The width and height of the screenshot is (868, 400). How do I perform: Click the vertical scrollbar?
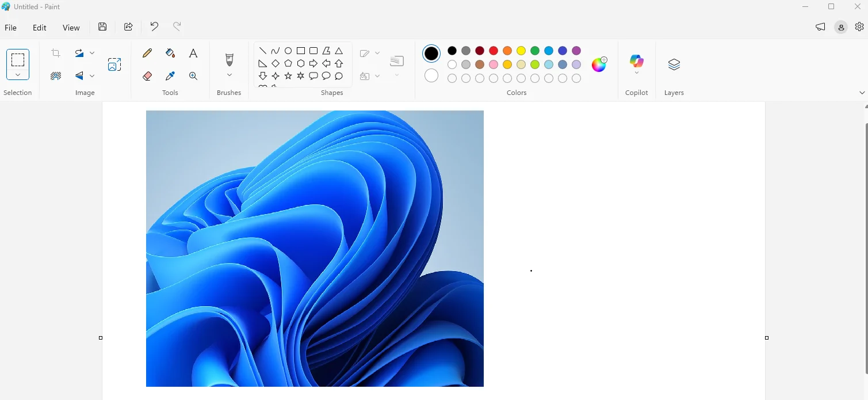click(866, 249)
